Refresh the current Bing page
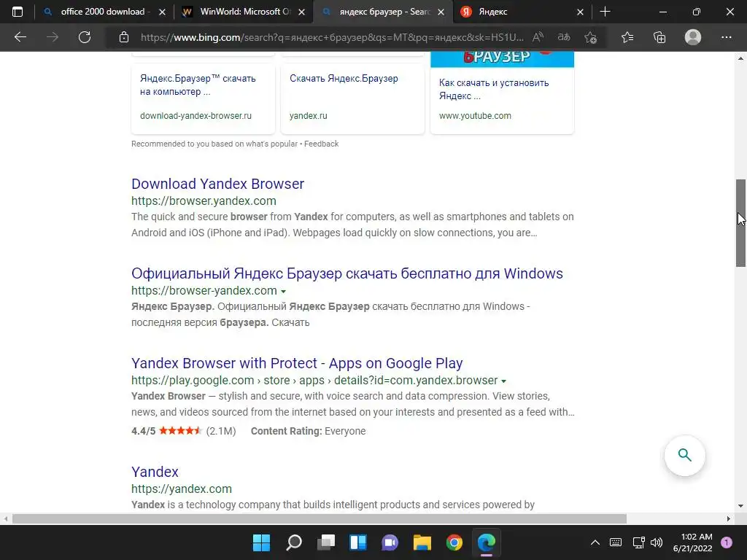 [85, 37]
